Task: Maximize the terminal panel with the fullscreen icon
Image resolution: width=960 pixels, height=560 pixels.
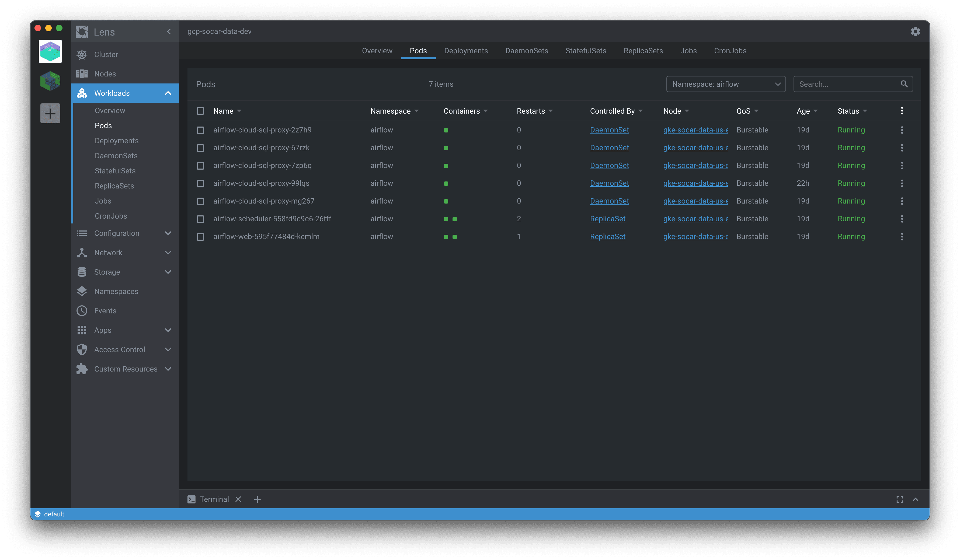Action: tap(900, 499)
